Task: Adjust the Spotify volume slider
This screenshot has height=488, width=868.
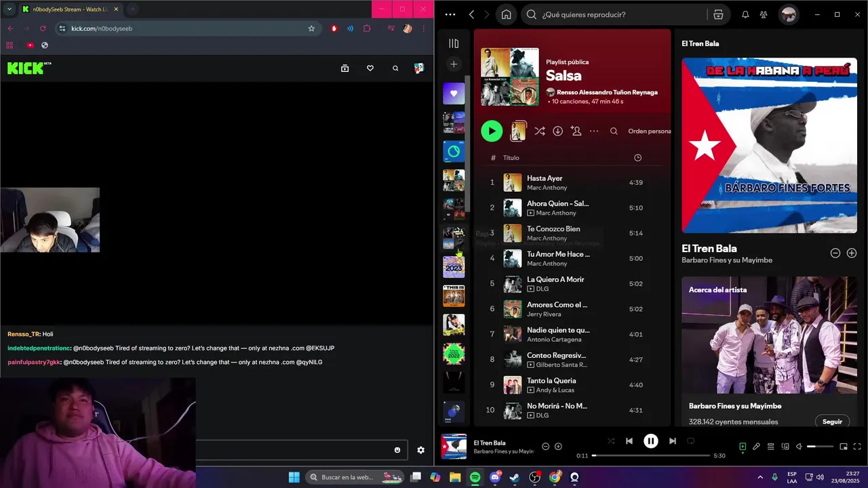Action: 820,447
